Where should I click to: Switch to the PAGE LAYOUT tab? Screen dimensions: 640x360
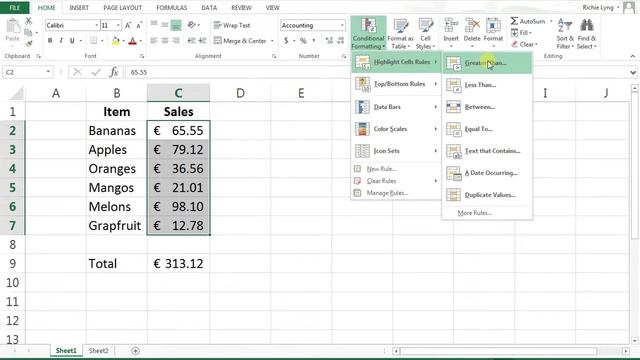(x=122, y=8)
